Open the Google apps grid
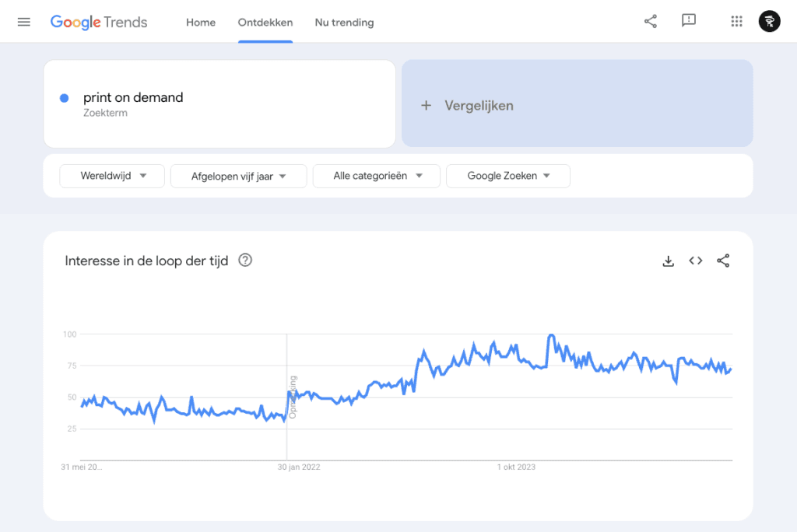Screen dimensions: 797x532 736,22
